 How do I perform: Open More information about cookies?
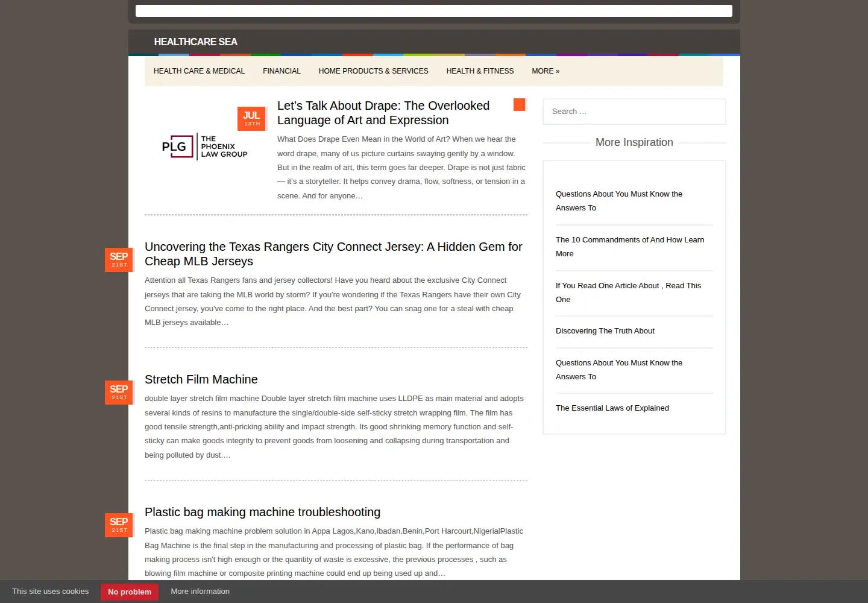click(200, 592)
